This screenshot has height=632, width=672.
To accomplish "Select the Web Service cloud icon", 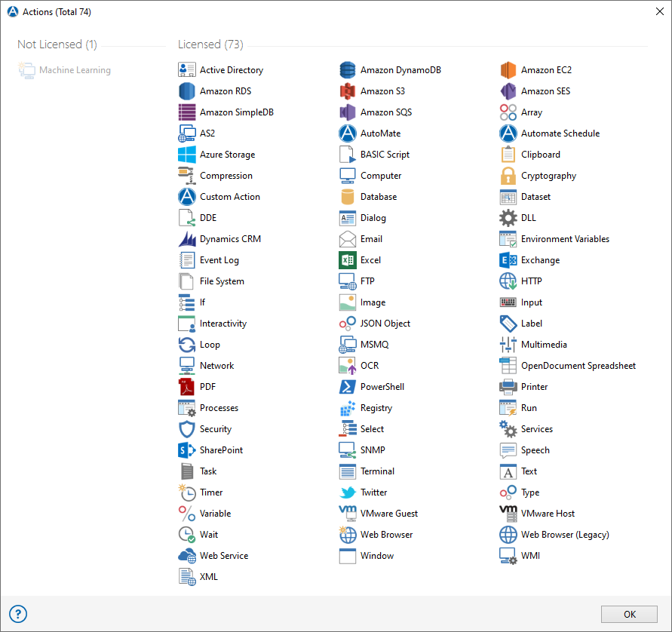I will pyautogui.click(x=187, y=555).
